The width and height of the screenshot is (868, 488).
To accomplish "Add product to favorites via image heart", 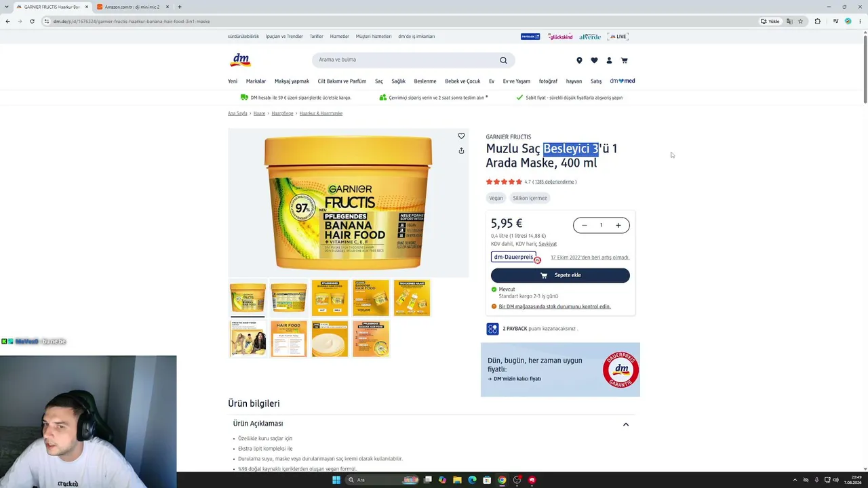I will point(461,136).
